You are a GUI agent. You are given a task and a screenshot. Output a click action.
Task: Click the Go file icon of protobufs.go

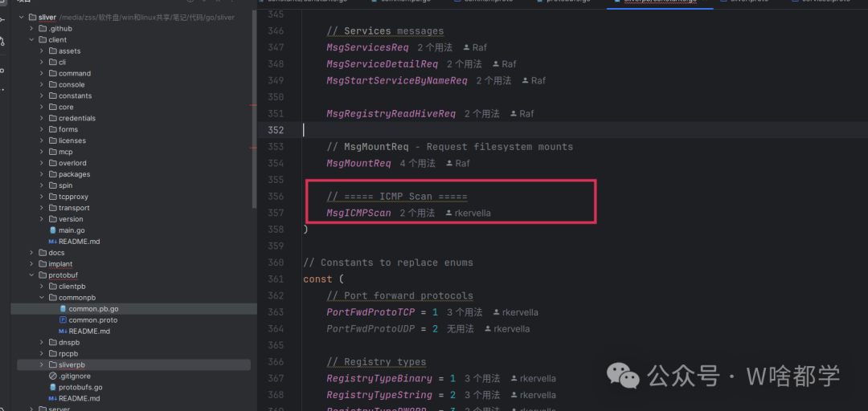pos(52,387)
